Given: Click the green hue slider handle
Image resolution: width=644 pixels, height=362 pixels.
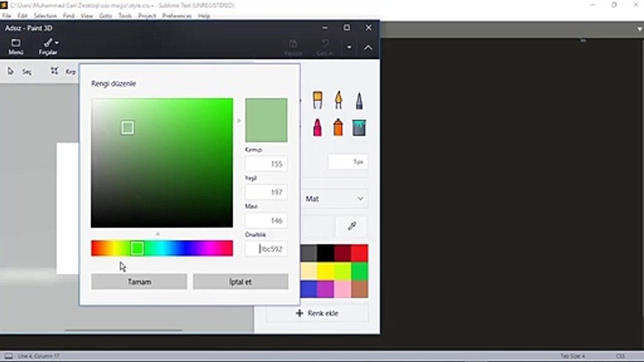Looking at the screenshot, I should point(137,248).
